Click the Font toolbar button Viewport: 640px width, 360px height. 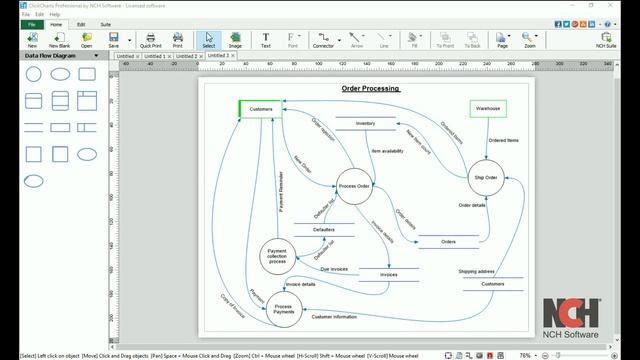tap(292, 40)
